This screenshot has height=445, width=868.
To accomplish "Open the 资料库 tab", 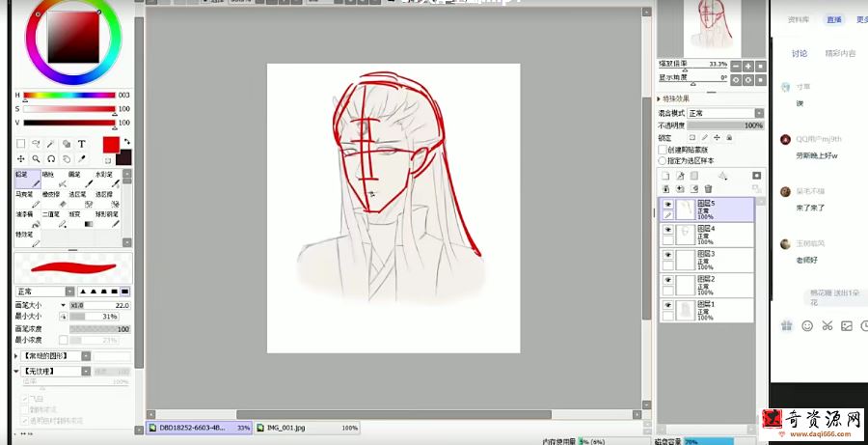I will pyautogui.click(x=799, y=20).
